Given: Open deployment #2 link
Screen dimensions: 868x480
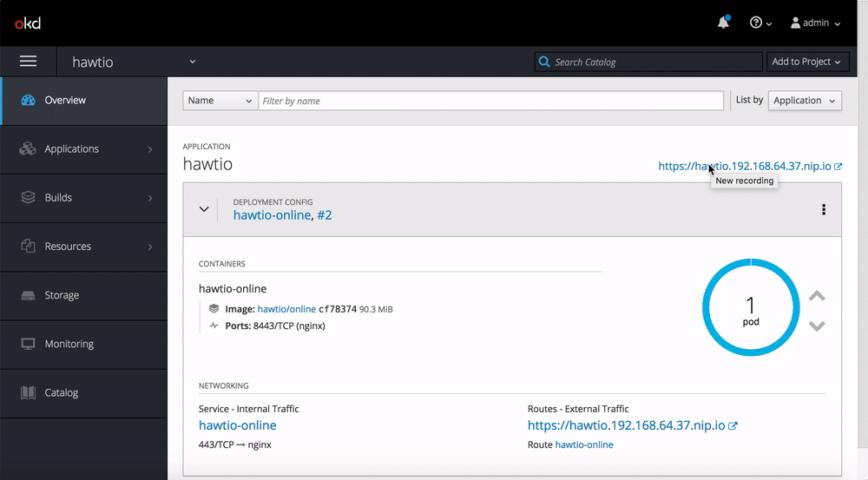Looking at the screenshot, I should coord(325,214).
